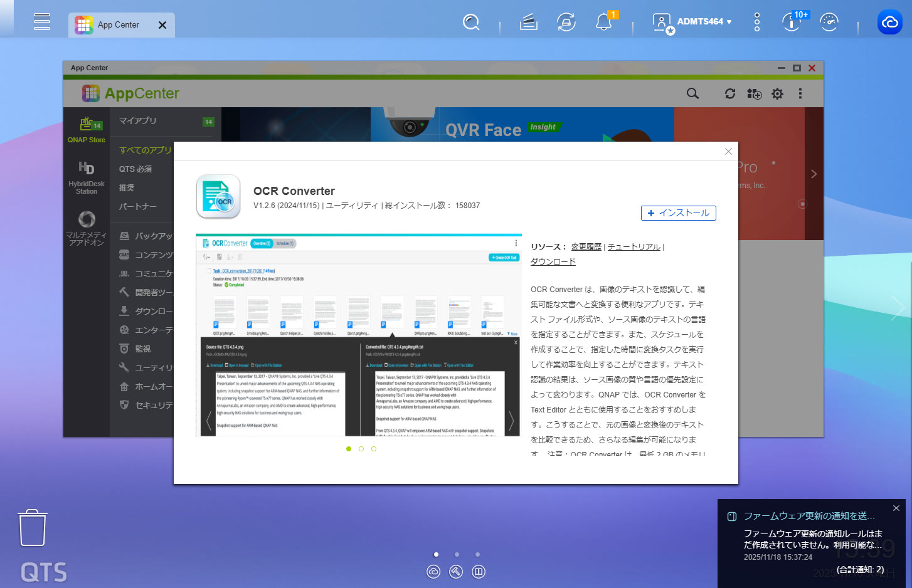Click the App Center taskbar tab
Screen dimensions: 912x588
click(x=119, y=25)
